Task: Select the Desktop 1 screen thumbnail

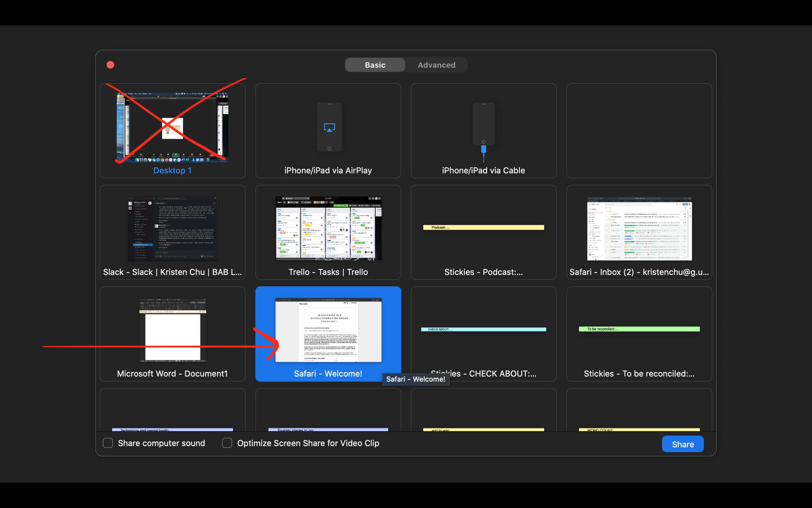Action: (173, 131)
